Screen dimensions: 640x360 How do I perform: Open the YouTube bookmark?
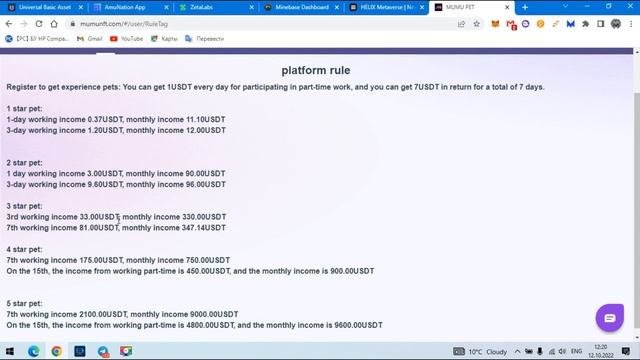coord(127,39)
